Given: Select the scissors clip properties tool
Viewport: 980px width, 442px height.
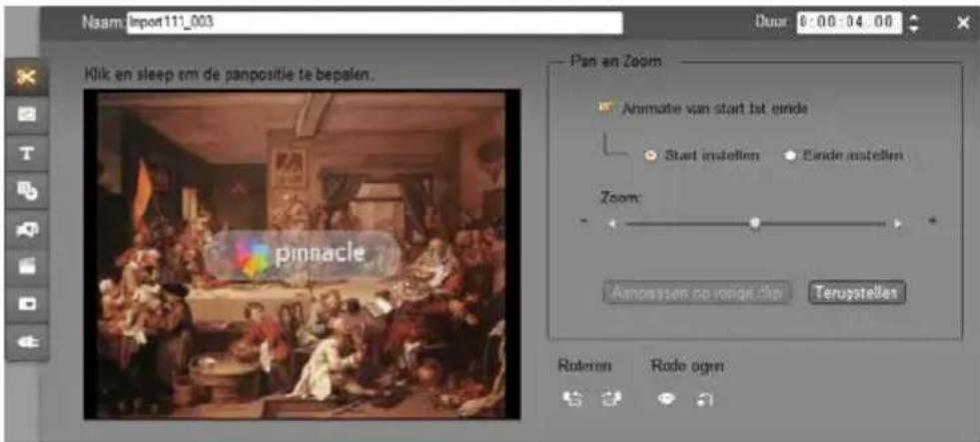Looking at the screenshot, I should (x=26, y=76).
